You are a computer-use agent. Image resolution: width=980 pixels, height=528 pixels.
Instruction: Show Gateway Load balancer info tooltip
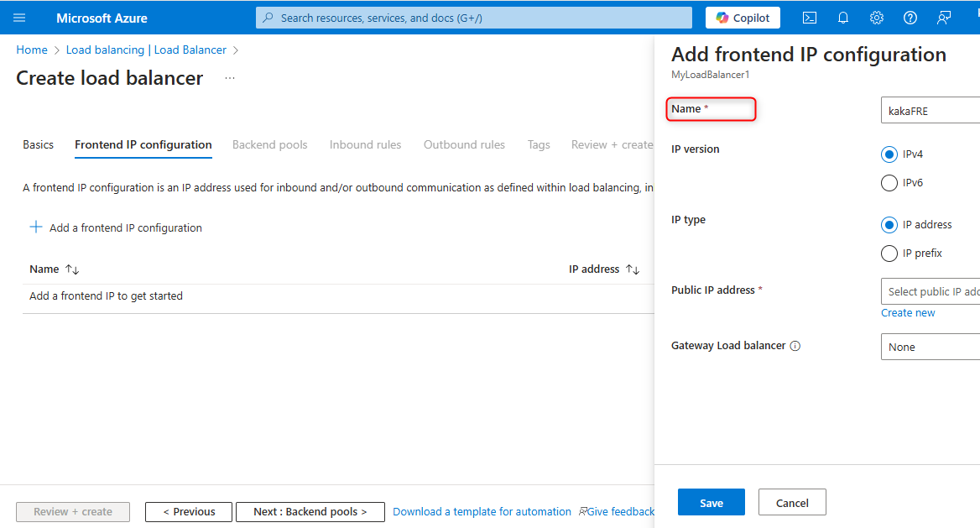pos(795,346)
